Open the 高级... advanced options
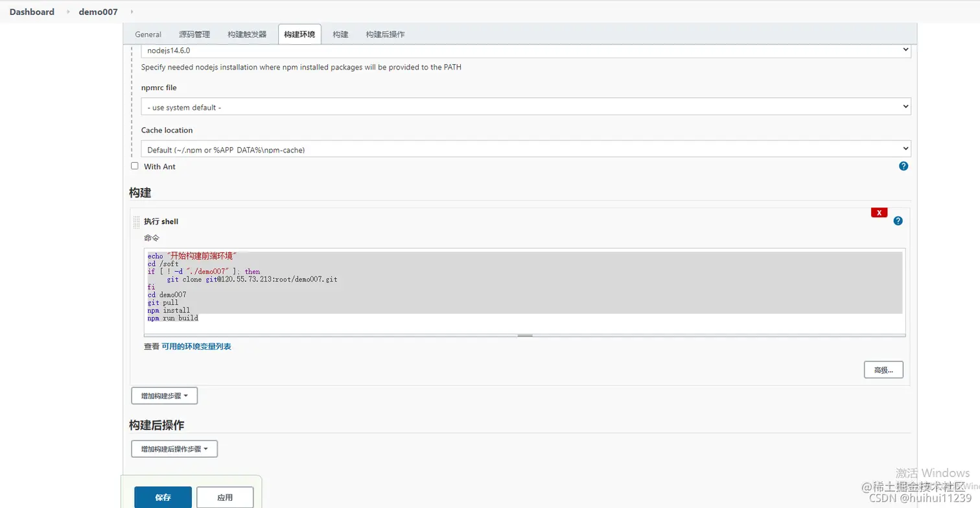980x508 pixels. (883, 370)
